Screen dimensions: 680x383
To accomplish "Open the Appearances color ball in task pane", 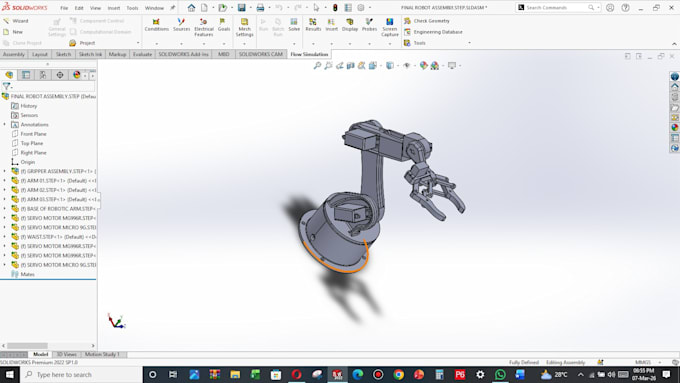I will (x=674, y=128).
